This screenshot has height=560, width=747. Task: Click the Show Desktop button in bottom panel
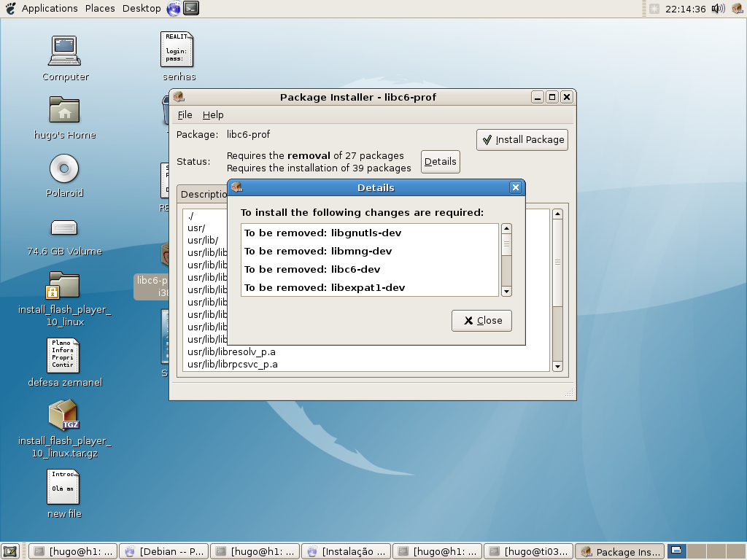10,551
